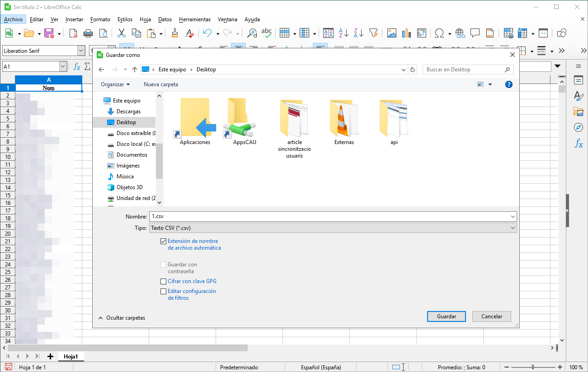Export directly as PDF icon

tap(73, 33)
